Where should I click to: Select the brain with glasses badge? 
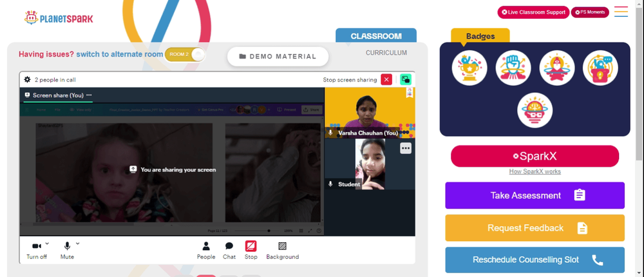point(535,110)
